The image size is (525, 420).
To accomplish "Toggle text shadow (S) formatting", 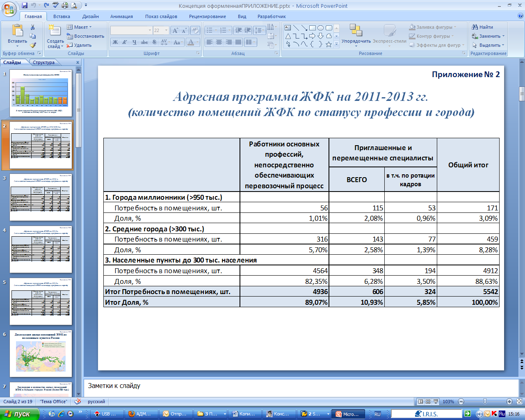I will (154, 42).
